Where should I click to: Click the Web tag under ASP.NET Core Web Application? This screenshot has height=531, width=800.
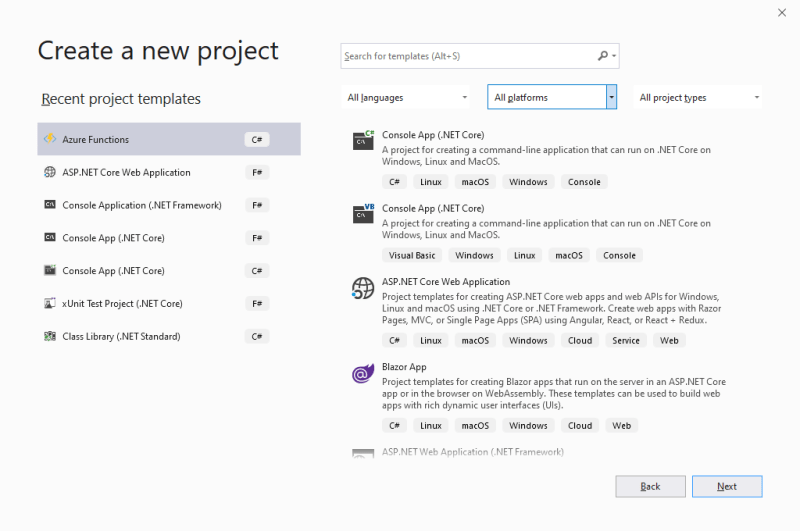point(669,340)
